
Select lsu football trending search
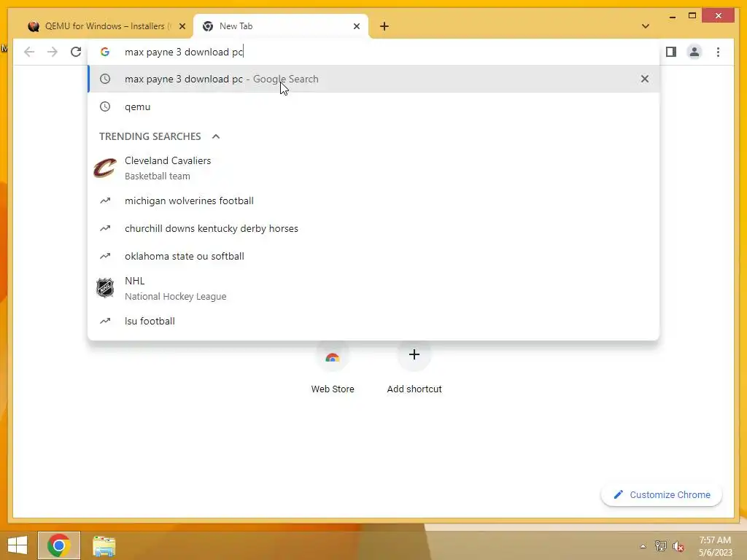coord(373,321)
